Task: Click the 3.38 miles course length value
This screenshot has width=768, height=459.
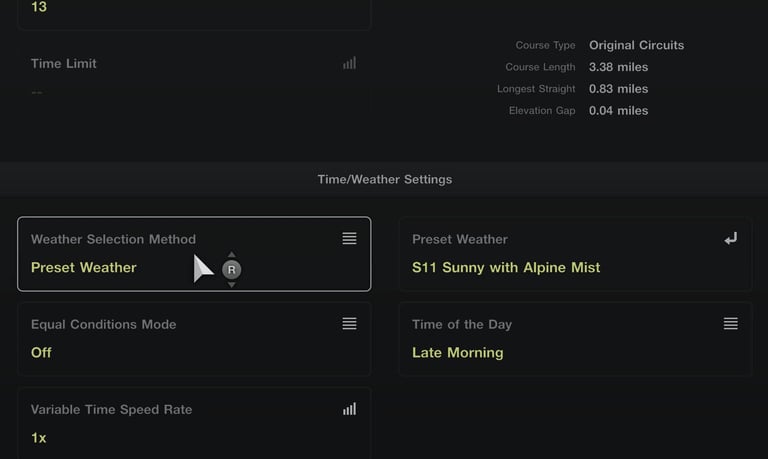Action: [618, 67]
